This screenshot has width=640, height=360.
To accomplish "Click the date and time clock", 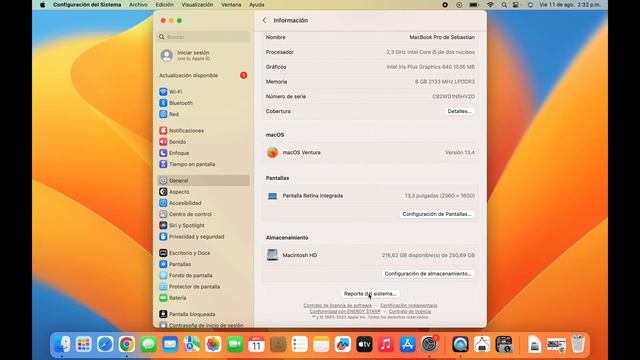I will [570, 5].
